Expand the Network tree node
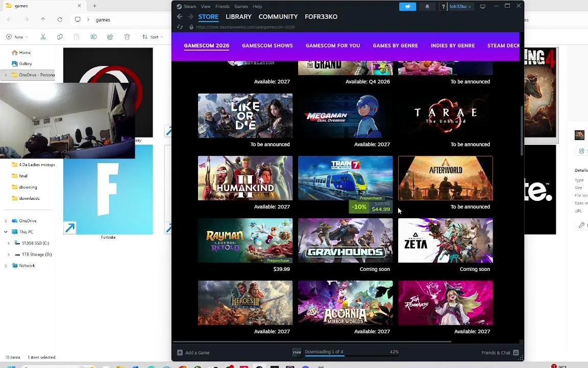The height and width of the screenshot is (368, 588). pos(6,265)
